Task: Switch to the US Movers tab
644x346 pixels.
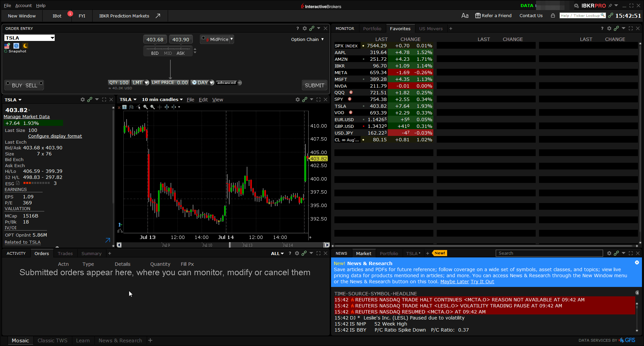Action: point(431,29)
